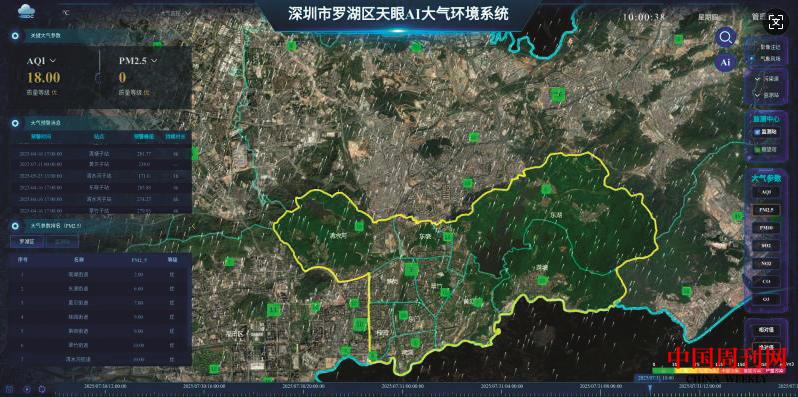The image size is (798, 397).
Task: Switch to 相对值 mode
Action: pyautogui.click(x=765, y=329)
